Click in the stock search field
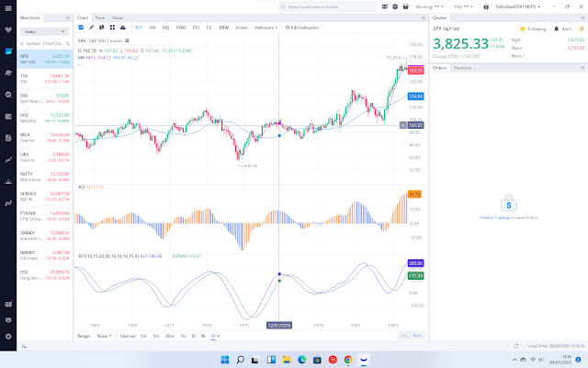This screenshot has height=368, width=588. [328, 6]
